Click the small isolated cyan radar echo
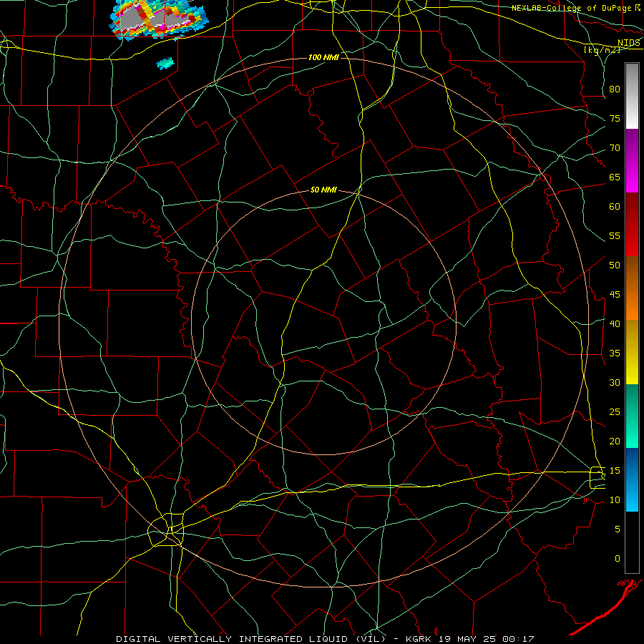The height and width of the screenshot is (644, 644). (165, 63)
